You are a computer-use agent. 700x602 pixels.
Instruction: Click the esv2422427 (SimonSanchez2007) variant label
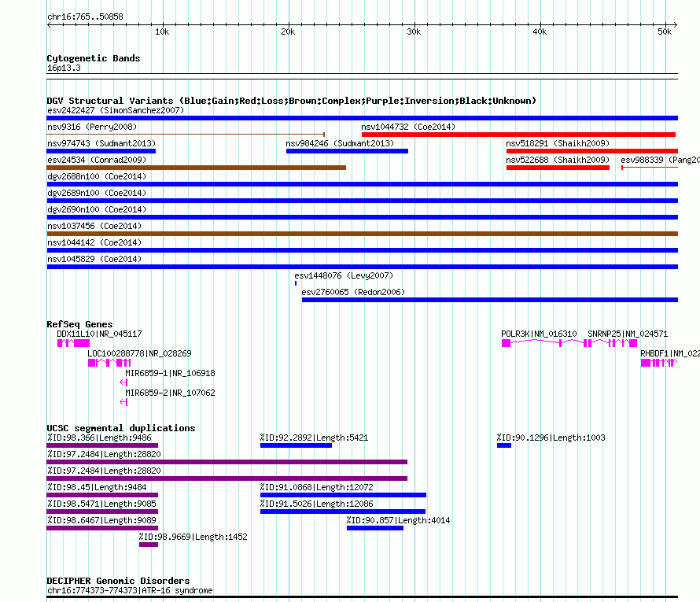115,110
